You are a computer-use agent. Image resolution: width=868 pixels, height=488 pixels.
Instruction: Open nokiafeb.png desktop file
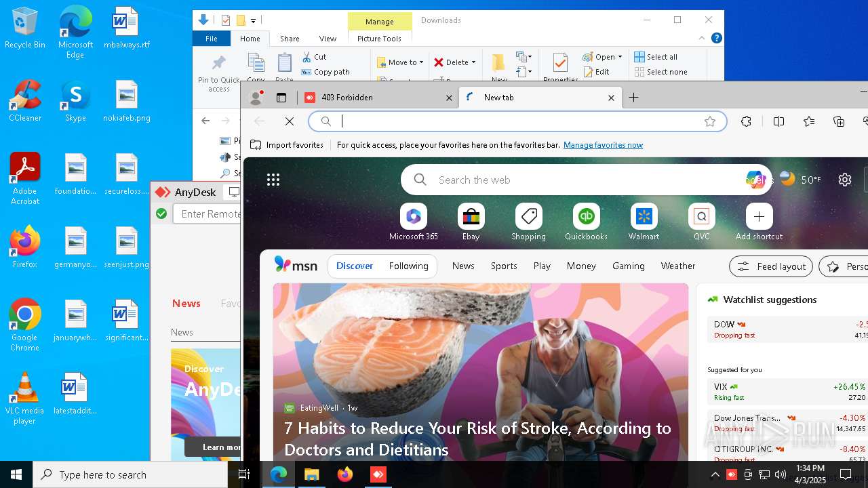tap(127, 102)
